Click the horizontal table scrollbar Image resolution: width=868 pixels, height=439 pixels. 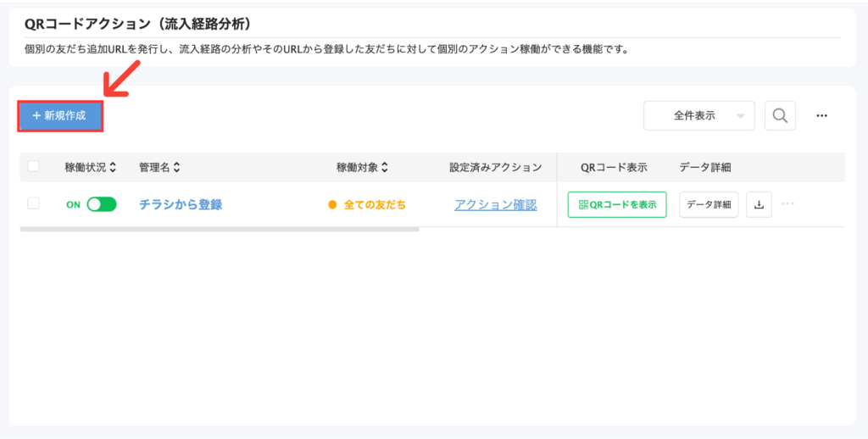[x=220, y=229]
